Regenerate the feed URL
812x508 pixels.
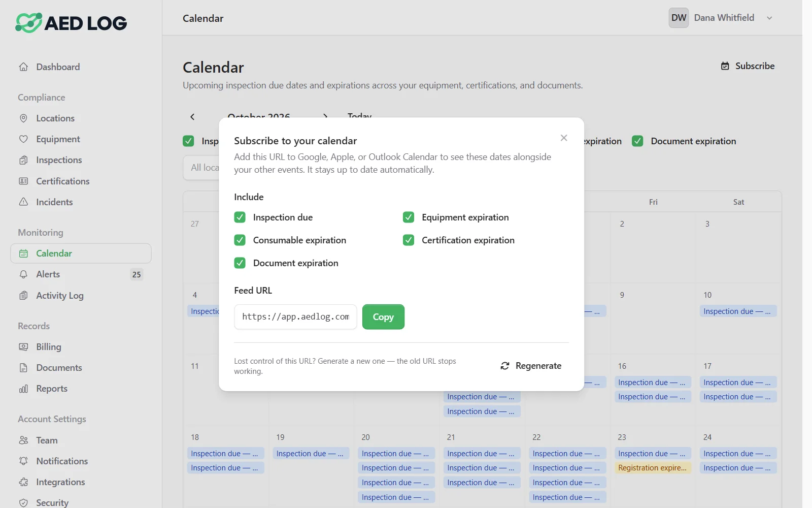(x=531, y=366)
